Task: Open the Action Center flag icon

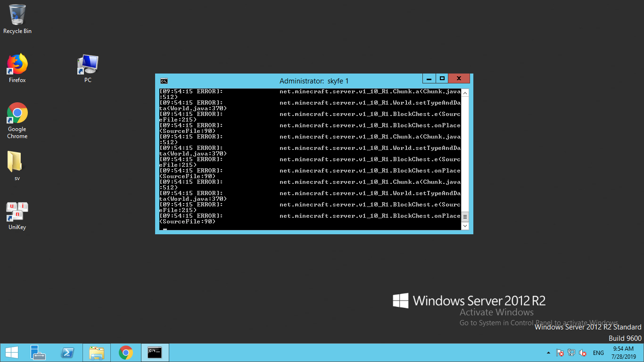Action: click(x=560, y=353)
